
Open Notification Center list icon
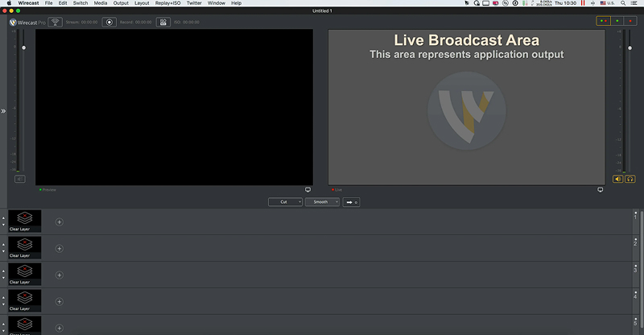634,3
